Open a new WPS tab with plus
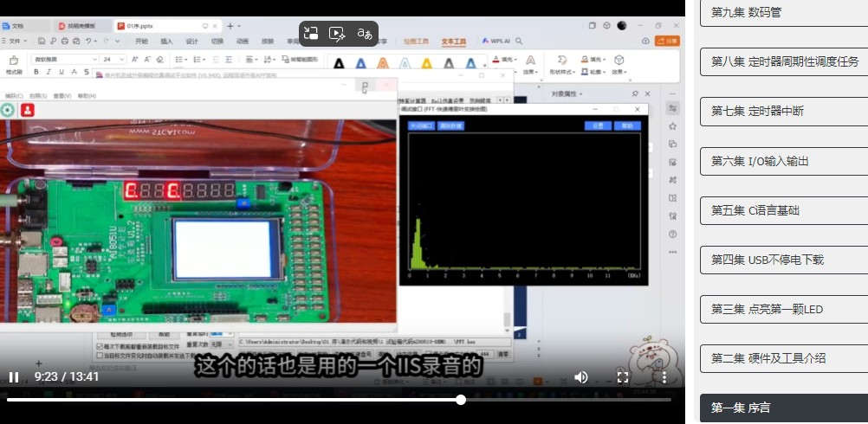This screenshot has width=868, height=424. coord(230,26)
